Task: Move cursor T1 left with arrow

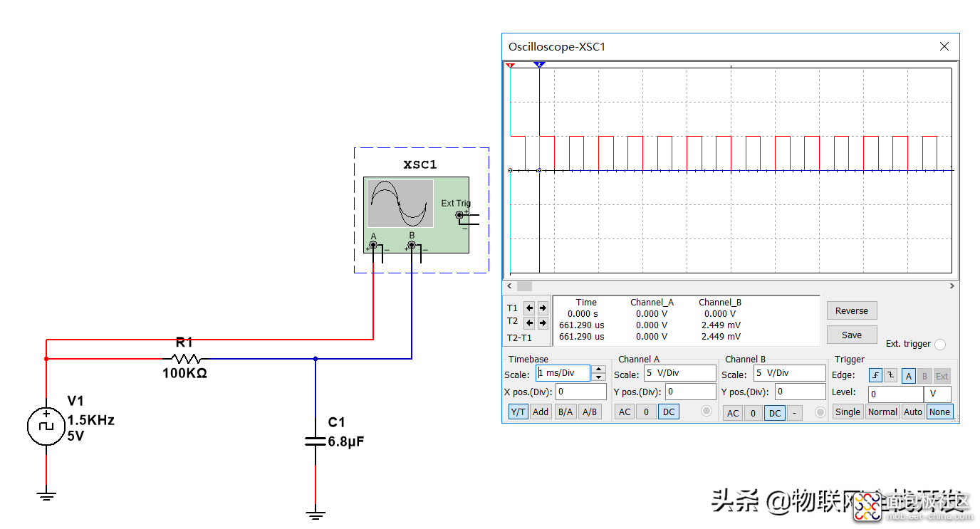Action: 529,308
